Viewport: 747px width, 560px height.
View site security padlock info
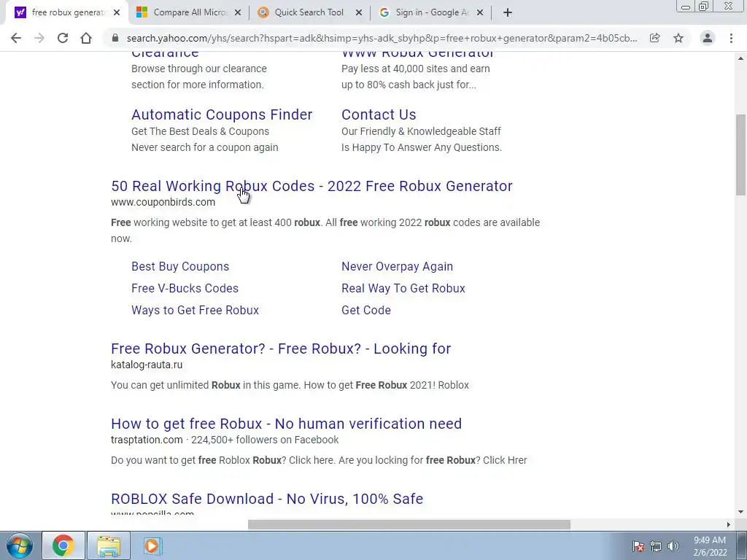[115, 38]
